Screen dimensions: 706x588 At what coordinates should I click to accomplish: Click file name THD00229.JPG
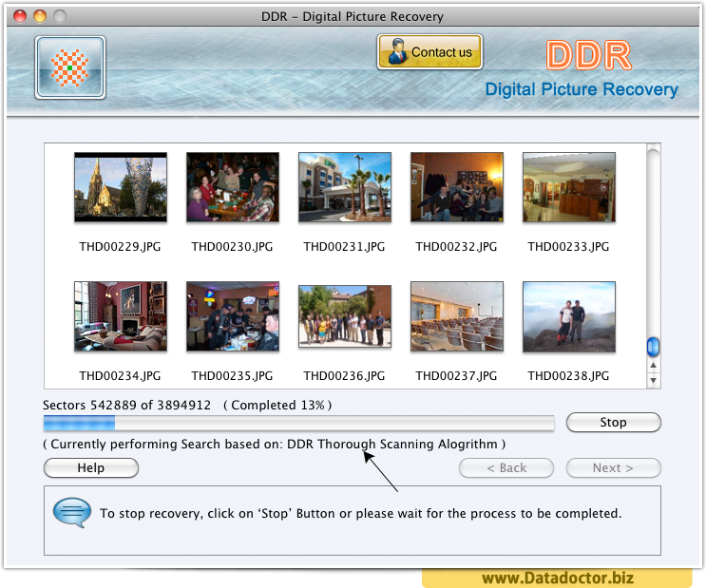tap(121, 247)
